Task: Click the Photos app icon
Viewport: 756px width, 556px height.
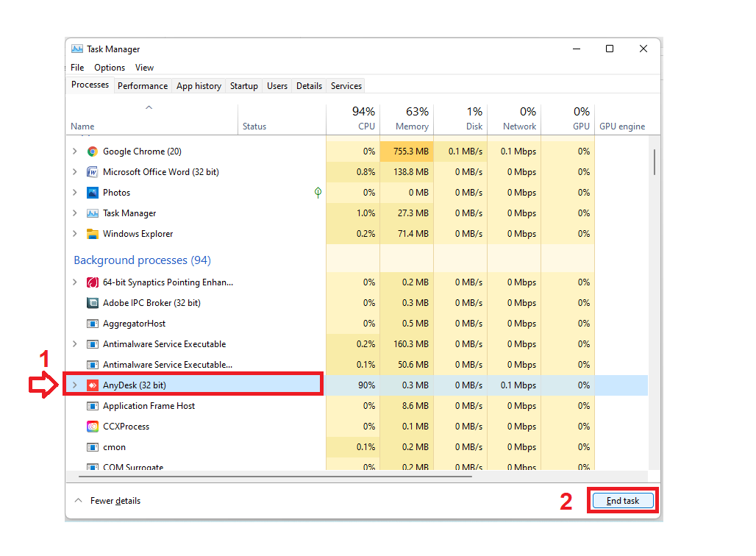Action: point(92,193)
